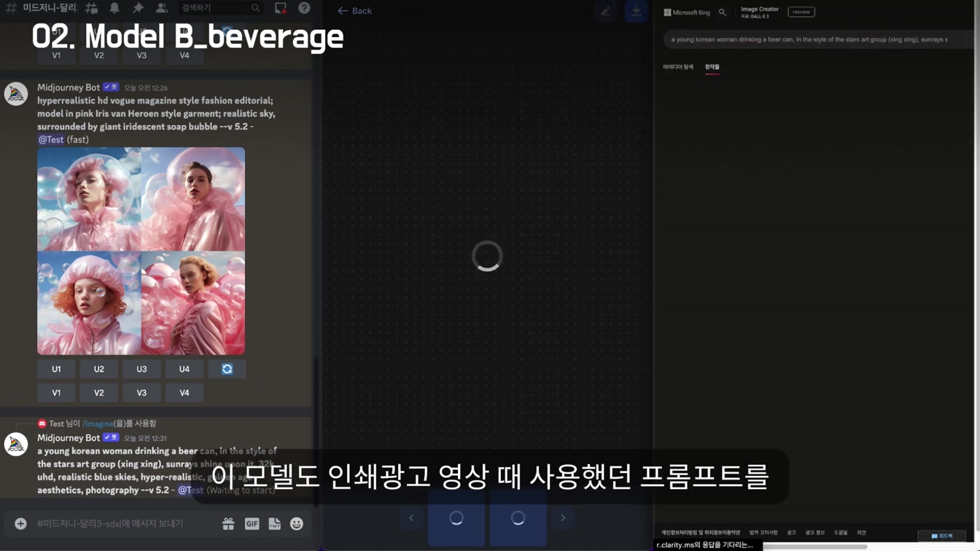Open the 개인정보처리방침 footer link

point(701,533)
